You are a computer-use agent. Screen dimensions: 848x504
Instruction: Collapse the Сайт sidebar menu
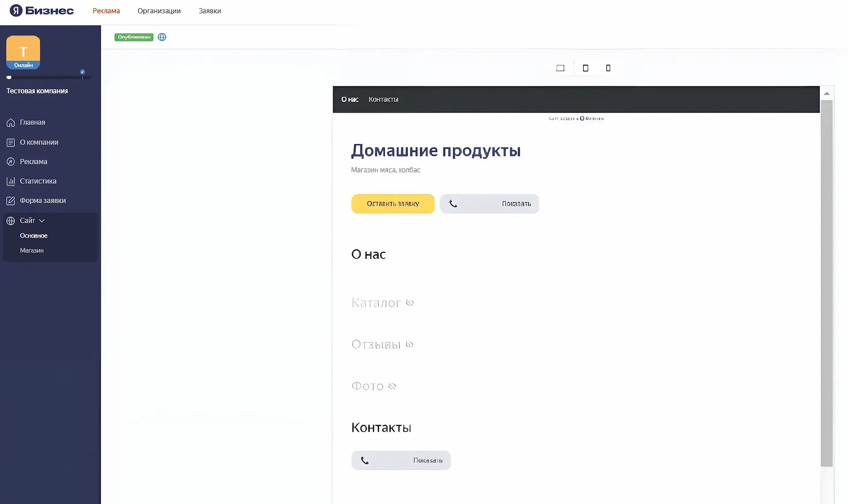tap(42, 220)
